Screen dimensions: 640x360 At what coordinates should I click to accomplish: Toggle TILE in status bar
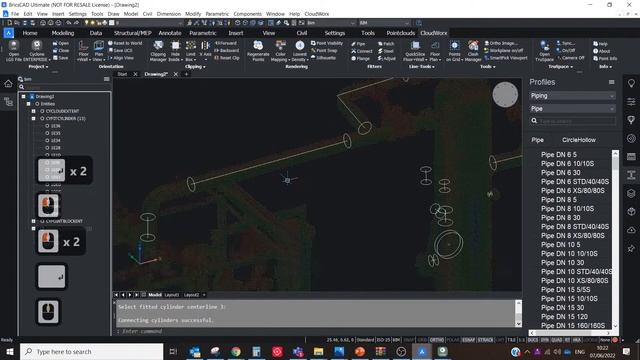click(511, 340)
